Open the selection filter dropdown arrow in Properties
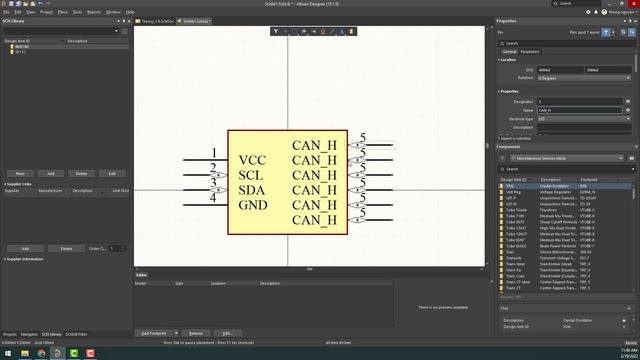 click(613, 32)
